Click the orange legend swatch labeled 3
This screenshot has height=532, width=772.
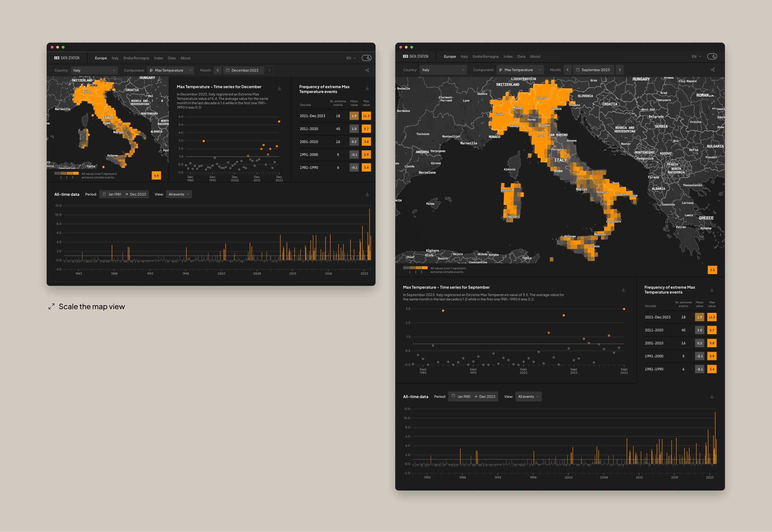76,173
